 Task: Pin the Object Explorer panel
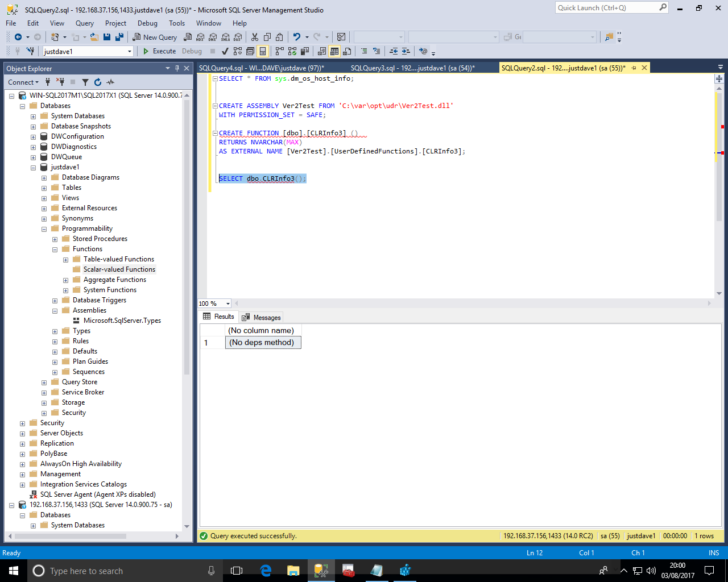click(177, 68)
